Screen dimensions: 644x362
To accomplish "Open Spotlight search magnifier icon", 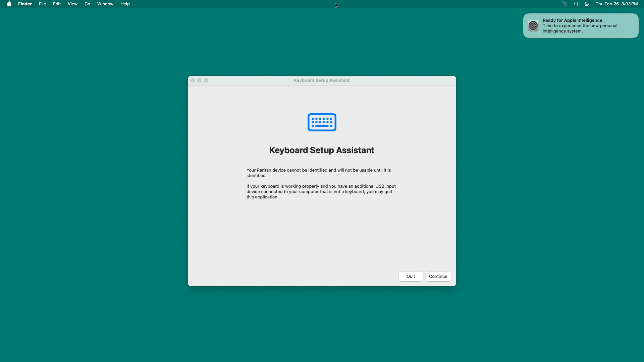I will click(576, 4).
